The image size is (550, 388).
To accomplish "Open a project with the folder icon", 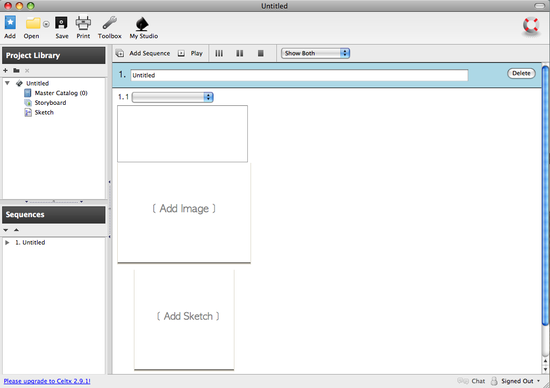I will (33, 23).
